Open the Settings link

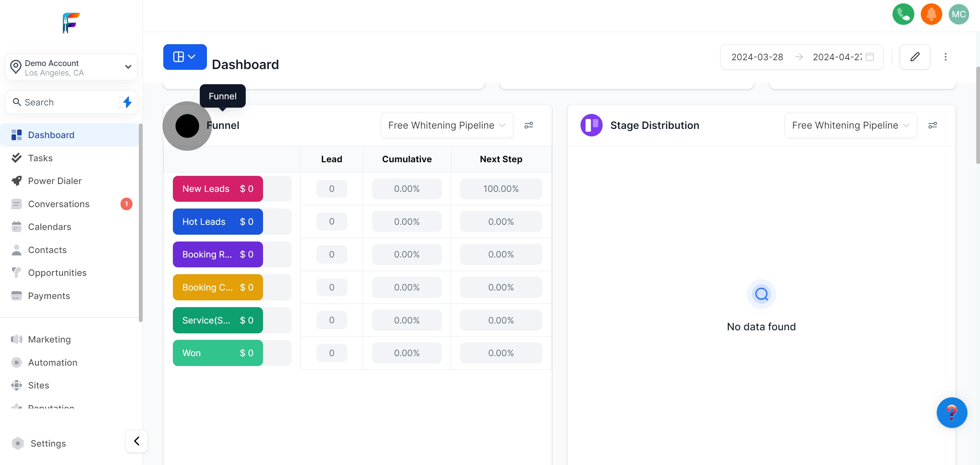click(48, 443)
